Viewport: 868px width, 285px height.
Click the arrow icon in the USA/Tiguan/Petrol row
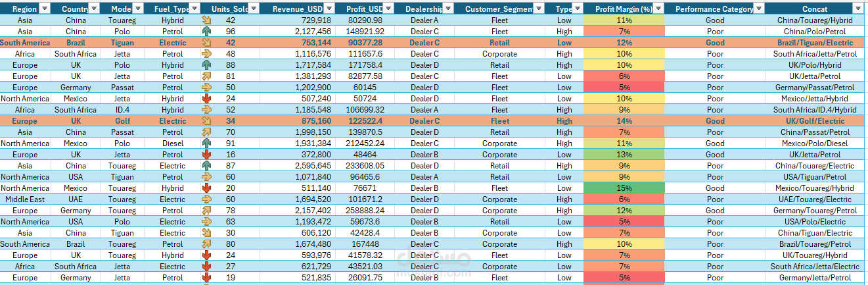pyautogui.click(x=207, y=177)
